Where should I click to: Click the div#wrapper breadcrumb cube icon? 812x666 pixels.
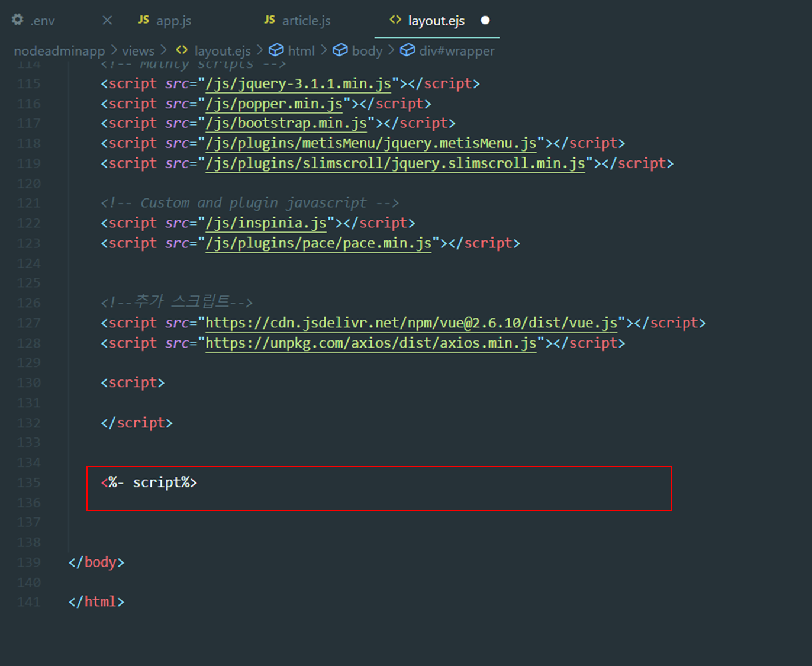(x=408, y=50)
